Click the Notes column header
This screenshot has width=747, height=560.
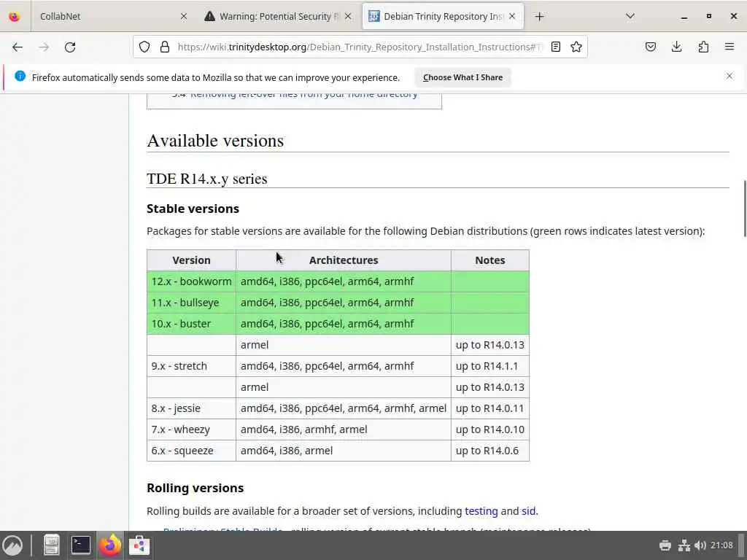(490, 260)
